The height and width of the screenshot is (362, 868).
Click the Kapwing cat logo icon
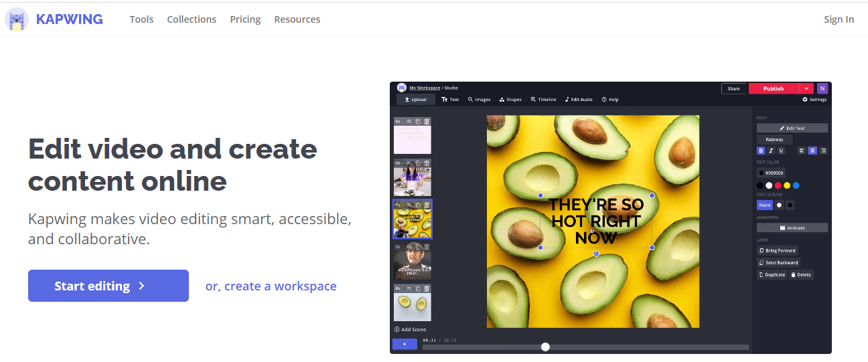16,19
